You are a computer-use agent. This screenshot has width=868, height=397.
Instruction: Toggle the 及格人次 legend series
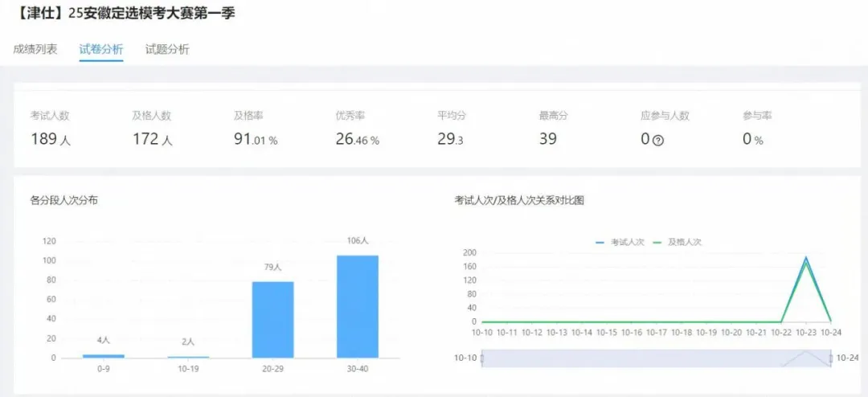pyautogui.click(x=678, y=242)
